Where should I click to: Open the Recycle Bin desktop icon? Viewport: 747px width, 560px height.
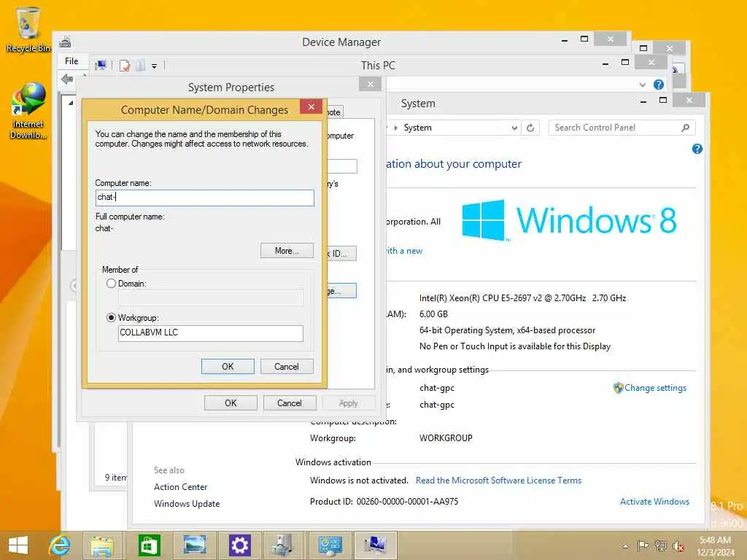(28, 29)
